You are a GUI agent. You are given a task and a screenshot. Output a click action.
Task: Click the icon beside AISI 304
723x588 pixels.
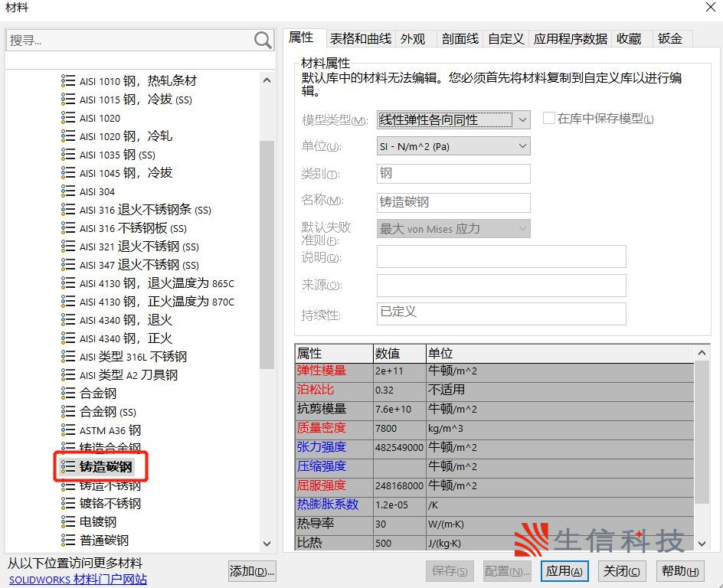click(x=67, y=191)
